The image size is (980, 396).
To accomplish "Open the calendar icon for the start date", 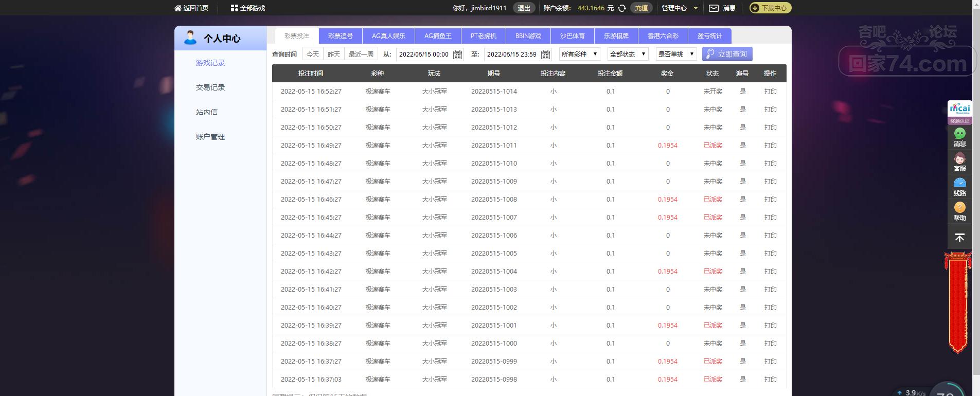I will tap(457, 55).
